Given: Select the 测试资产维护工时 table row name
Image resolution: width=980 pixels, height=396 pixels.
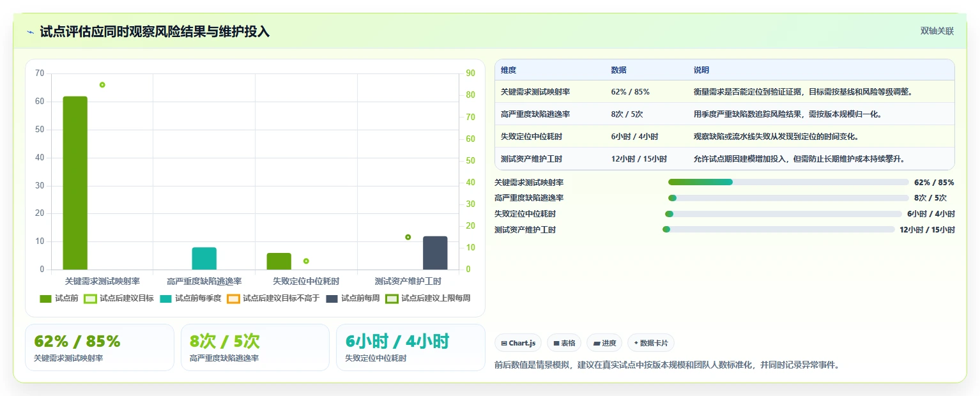Looking at the screenshot, I should pos(532,159).
